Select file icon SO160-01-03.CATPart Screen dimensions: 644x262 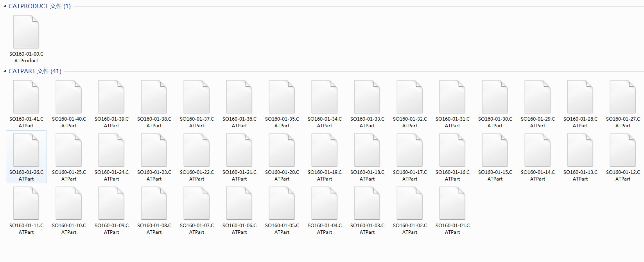pos(367,203)
